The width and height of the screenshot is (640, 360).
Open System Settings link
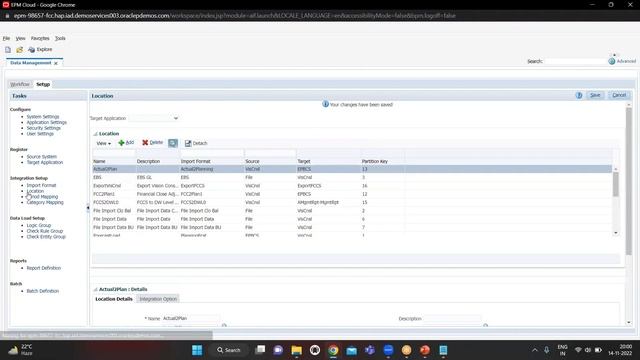(43, 117)
